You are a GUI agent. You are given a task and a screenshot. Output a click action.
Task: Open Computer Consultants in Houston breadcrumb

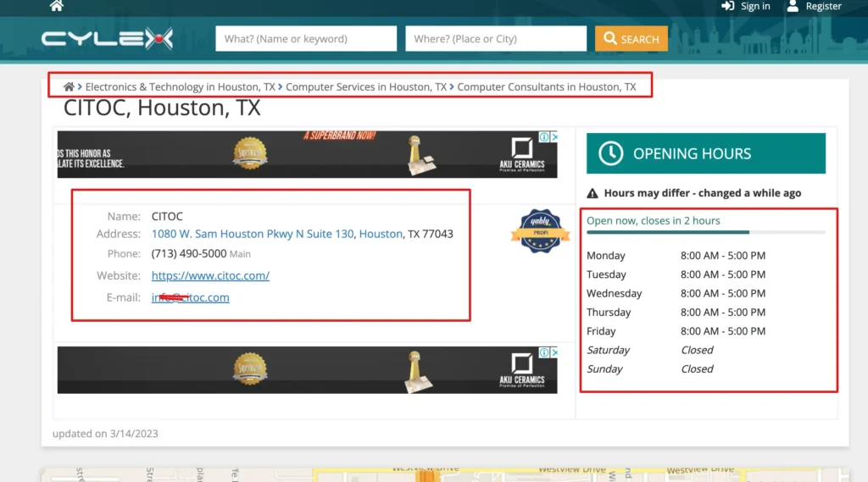pyautogui.click(x=547, y=87)
